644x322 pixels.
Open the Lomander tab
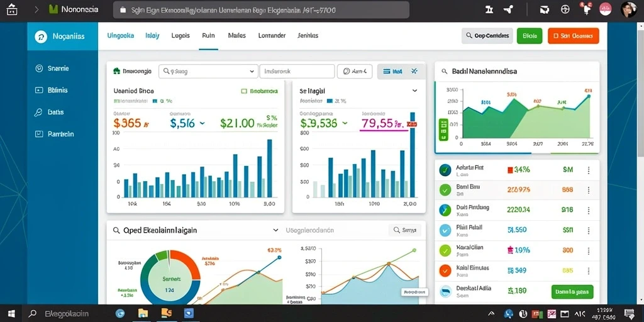272,36
